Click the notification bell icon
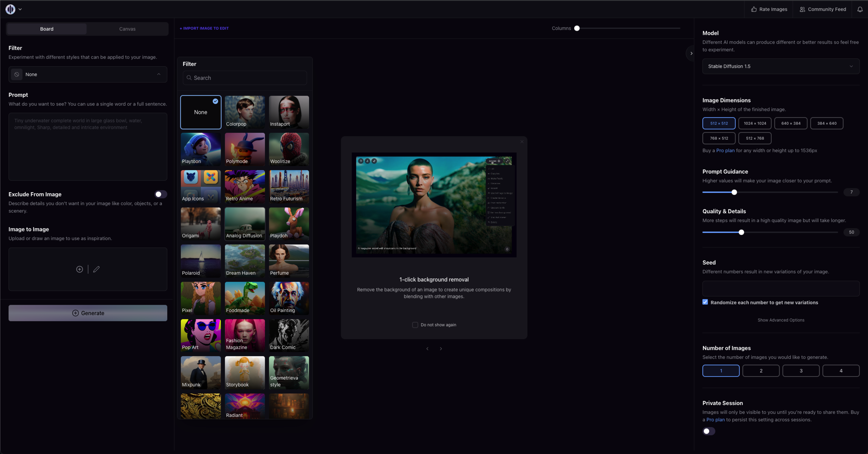 [x=860, y=10]
